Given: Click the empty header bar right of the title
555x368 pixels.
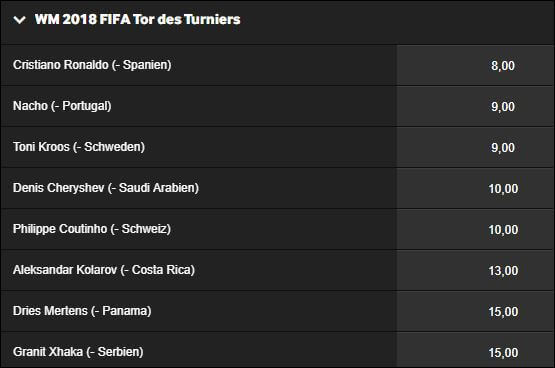Looking at the screenshot, I should click(396, 20).
